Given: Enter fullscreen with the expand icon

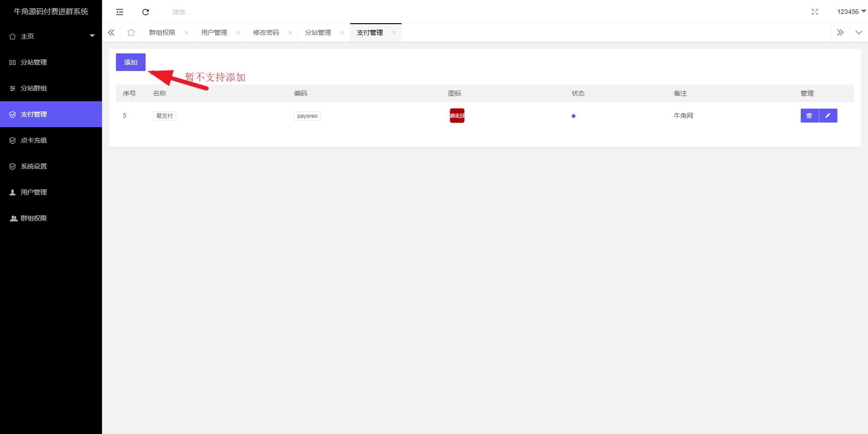Looking at the screenshot, I should (815, 12).
